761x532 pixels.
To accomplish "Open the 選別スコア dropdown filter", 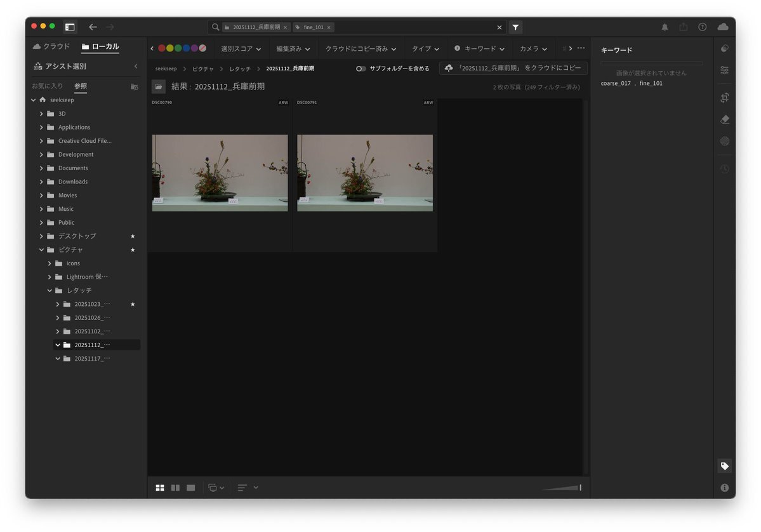I will (x=241, y=49).
